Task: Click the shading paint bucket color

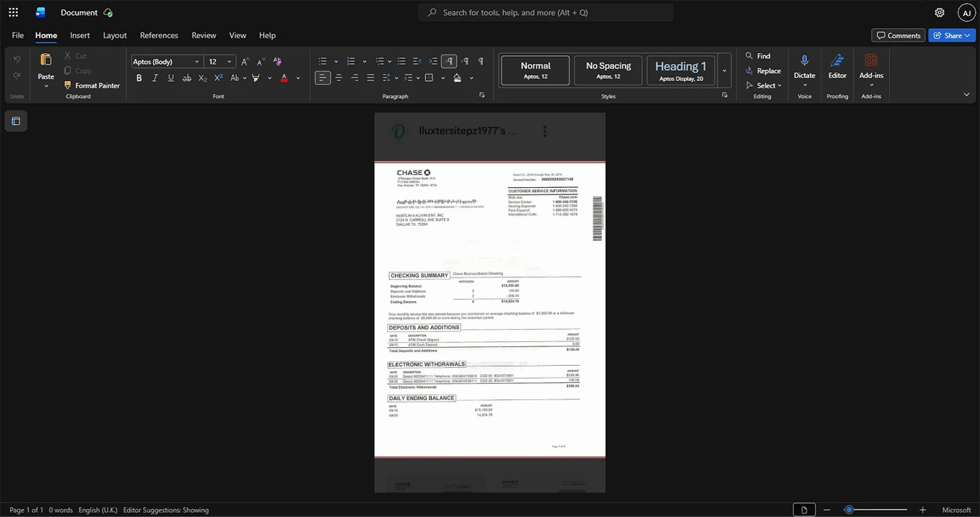Action: [458, 77]
